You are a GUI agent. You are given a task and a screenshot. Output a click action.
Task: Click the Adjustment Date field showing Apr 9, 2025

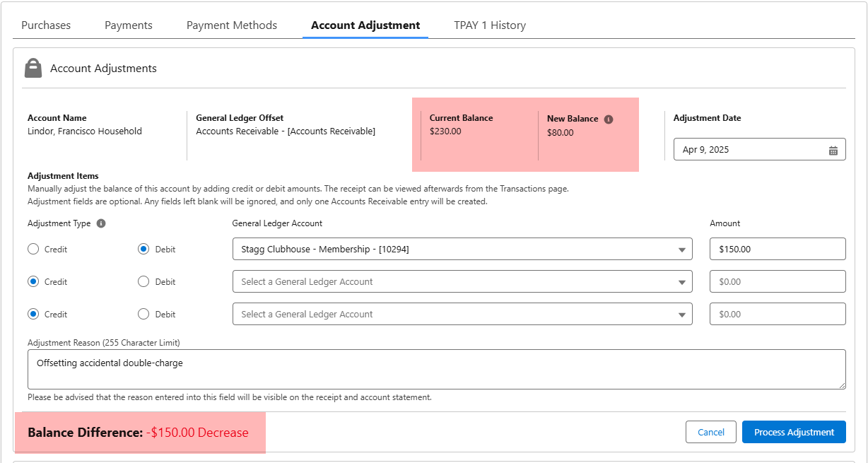click(x=749, y=149)
